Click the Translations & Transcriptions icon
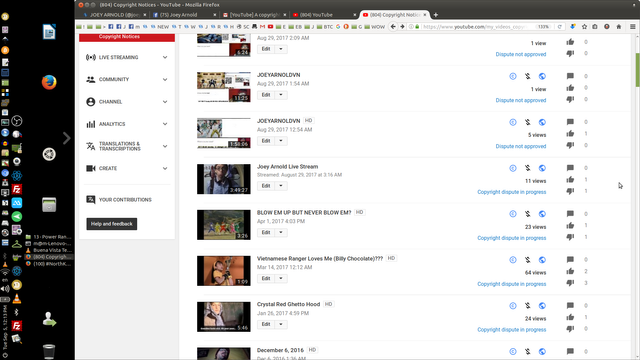 click(91, 146)
